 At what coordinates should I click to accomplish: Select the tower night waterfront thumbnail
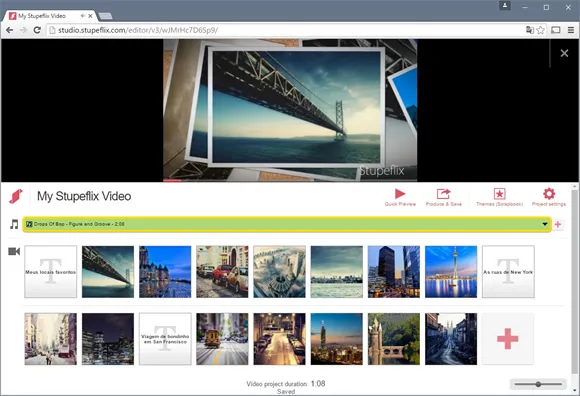point(451,272)
